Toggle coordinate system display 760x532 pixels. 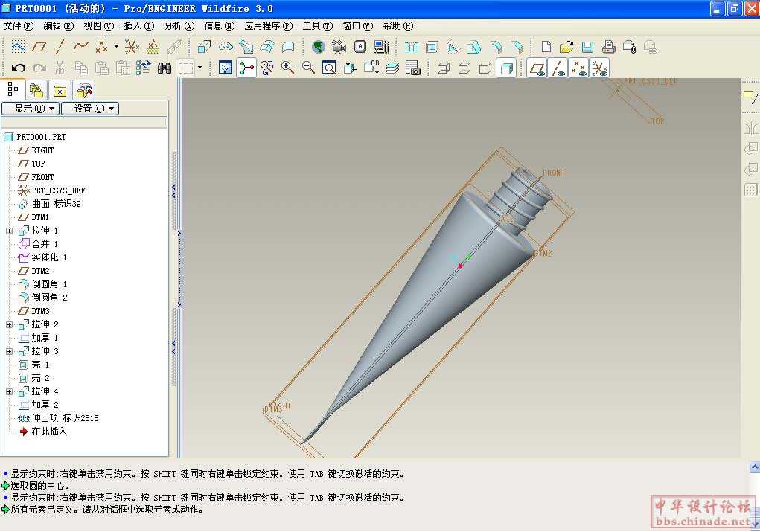pos(599,68)
